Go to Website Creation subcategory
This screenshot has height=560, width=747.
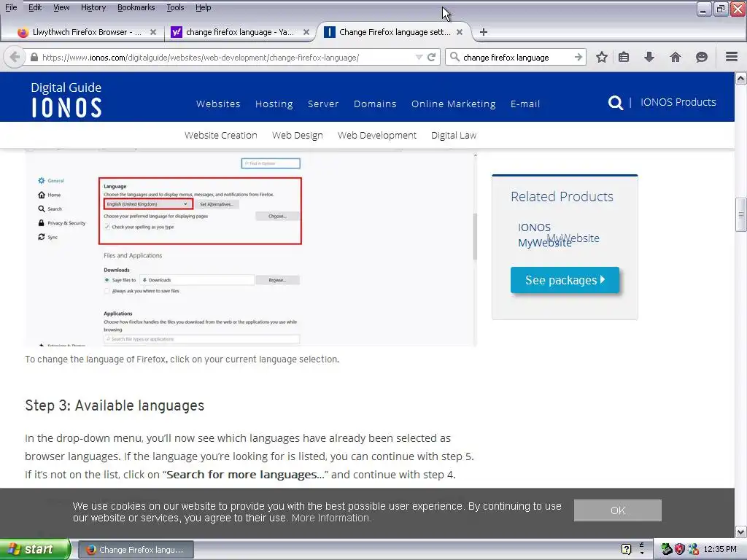[x=220, y=135]
